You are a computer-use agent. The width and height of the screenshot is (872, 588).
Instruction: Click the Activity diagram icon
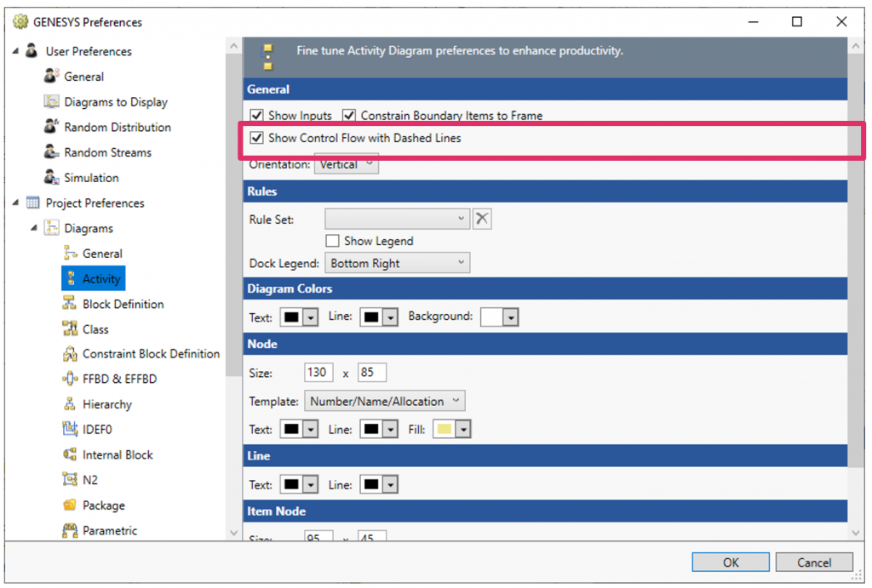71,278
